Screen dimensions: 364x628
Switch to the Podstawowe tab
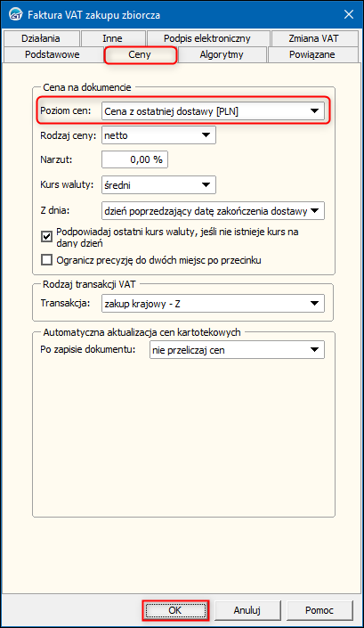tap(53, 54)
